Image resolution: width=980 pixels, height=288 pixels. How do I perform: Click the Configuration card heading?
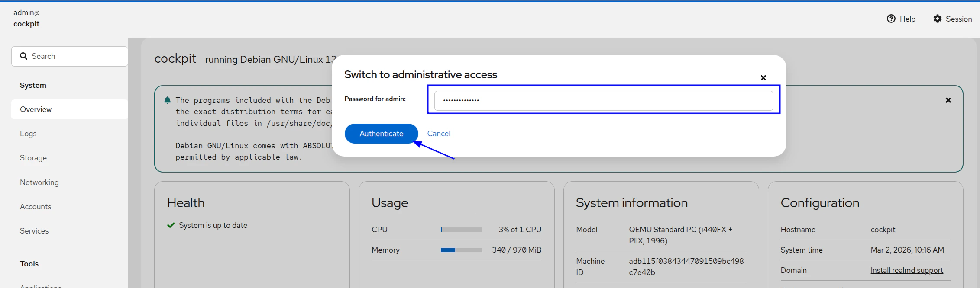(820, 203)
